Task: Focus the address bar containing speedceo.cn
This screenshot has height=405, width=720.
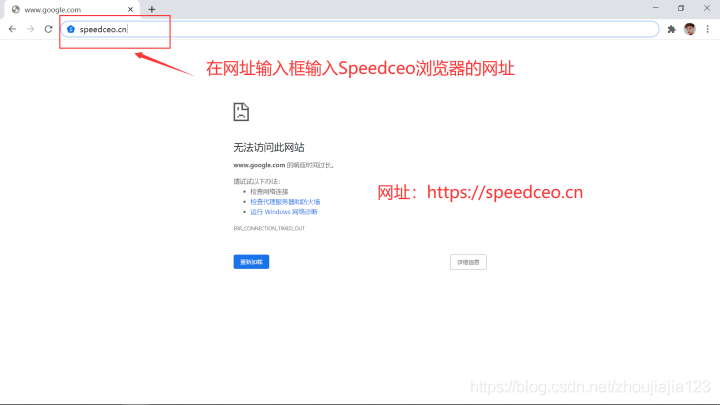Action: coord(360,29)
